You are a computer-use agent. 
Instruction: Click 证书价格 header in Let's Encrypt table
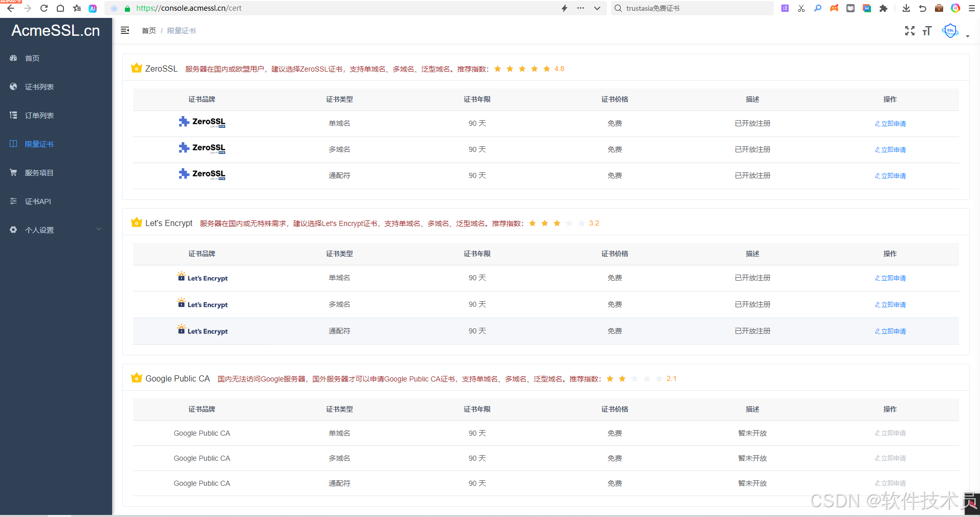[615, 254]
